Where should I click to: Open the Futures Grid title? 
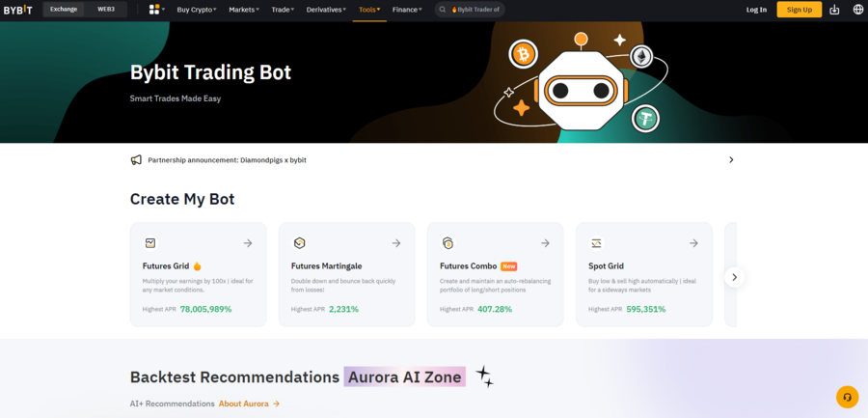tap(166, 266)
